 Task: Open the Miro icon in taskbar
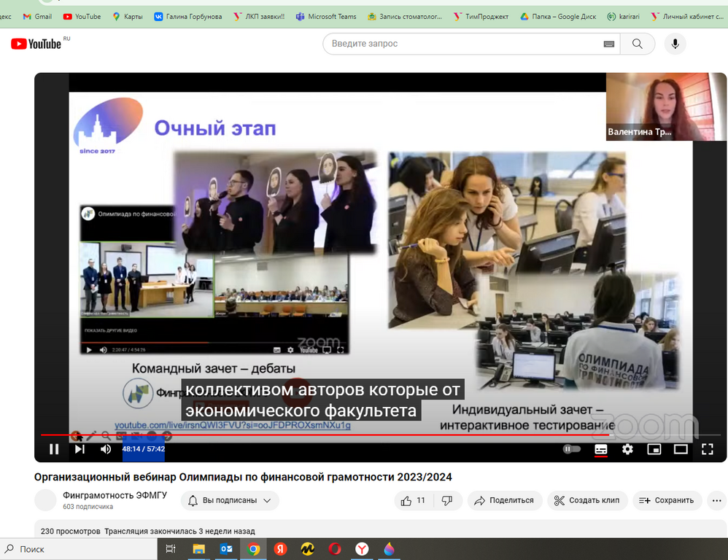coord(307,549)
